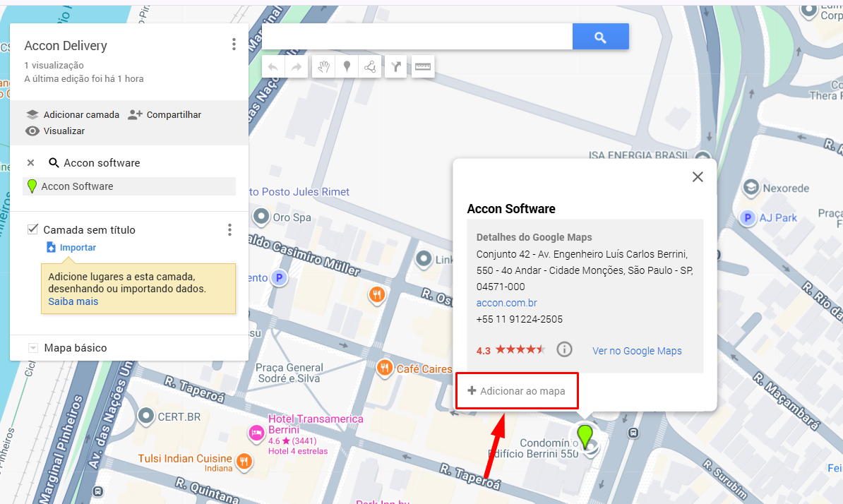Select the add marker pin tool

pos(347,67)
